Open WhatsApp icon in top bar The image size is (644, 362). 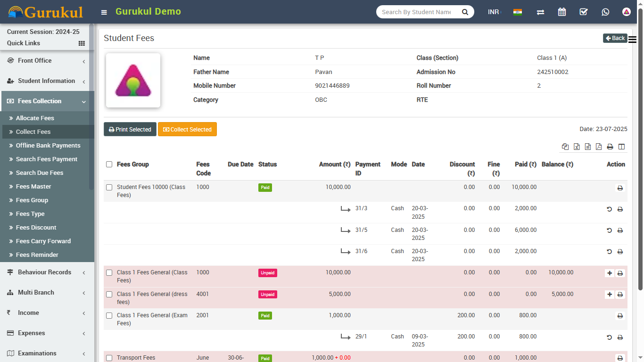605,12
